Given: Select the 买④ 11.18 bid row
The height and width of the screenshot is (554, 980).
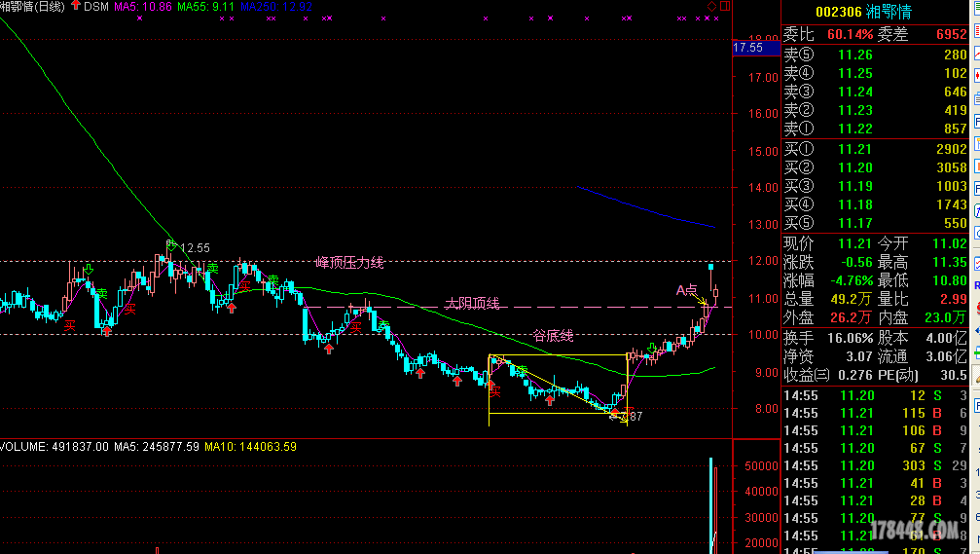Looking at the screenshot, I should pyautogui.click(x=875, y=204).
